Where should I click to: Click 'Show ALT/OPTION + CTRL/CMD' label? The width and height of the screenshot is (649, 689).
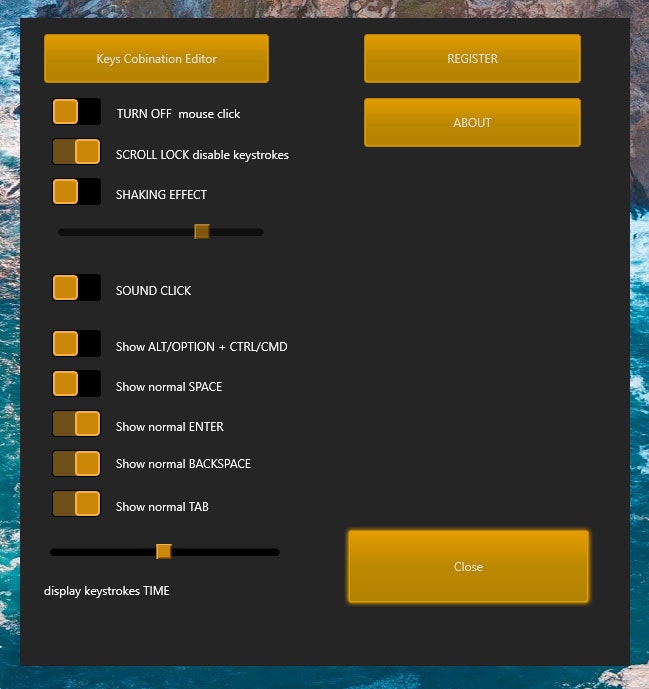[201, 347]
